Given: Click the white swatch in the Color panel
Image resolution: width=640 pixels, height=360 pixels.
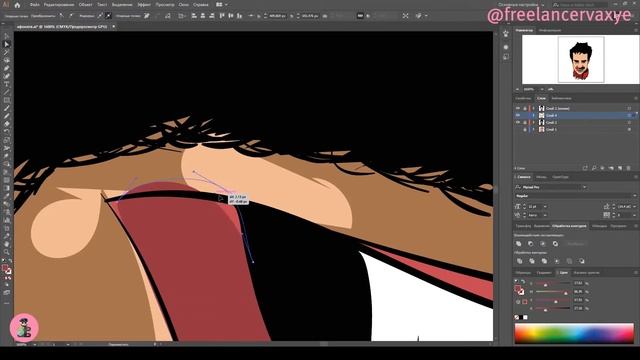Looking at the screenshot, I should (x=525, y=317).
